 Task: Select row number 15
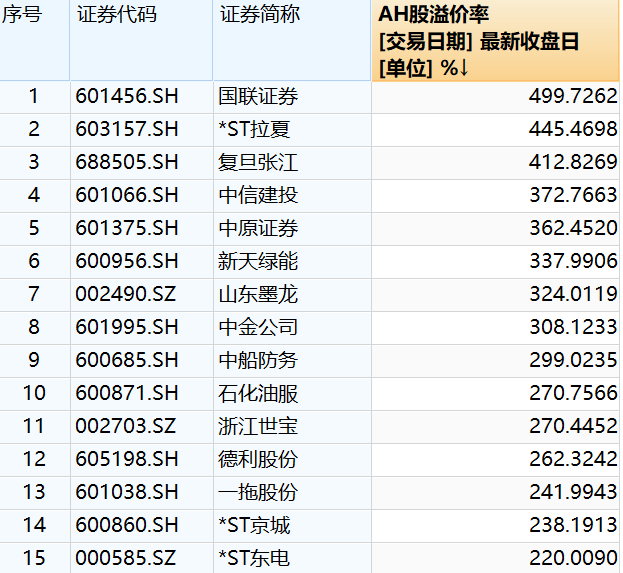33,558
